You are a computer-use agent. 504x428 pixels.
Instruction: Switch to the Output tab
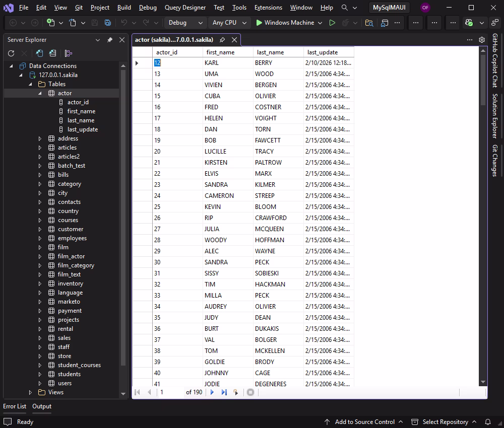(x=42, y=406)
